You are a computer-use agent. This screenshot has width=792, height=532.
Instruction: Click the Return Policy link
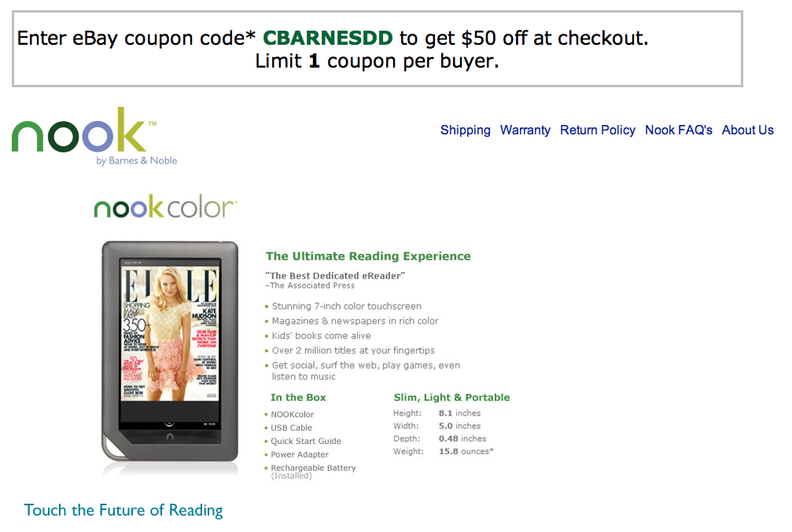pos(598,130)
